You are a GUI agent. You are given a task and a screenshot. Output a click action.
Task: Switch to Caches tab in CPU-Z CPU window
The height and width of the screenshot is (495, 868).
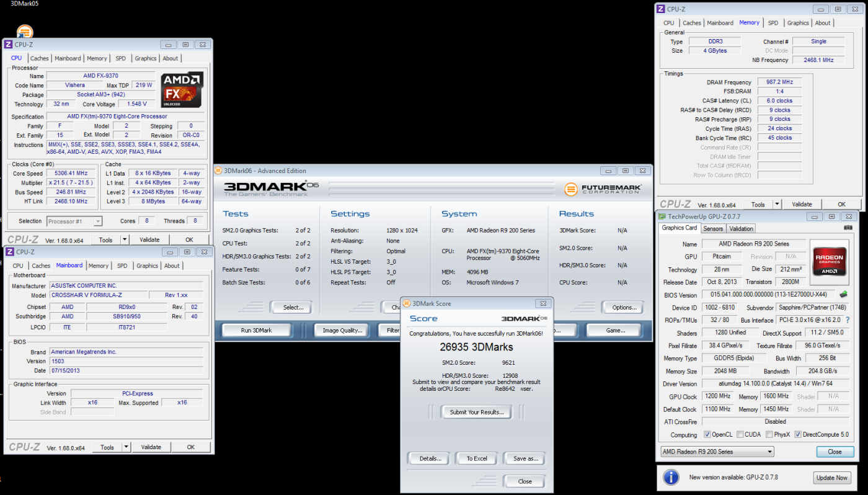40,58
